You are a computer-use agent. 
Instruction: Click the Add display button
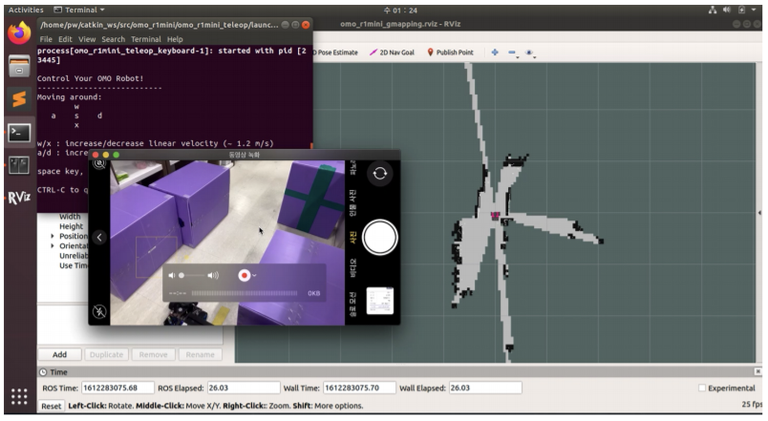point(60,354)
